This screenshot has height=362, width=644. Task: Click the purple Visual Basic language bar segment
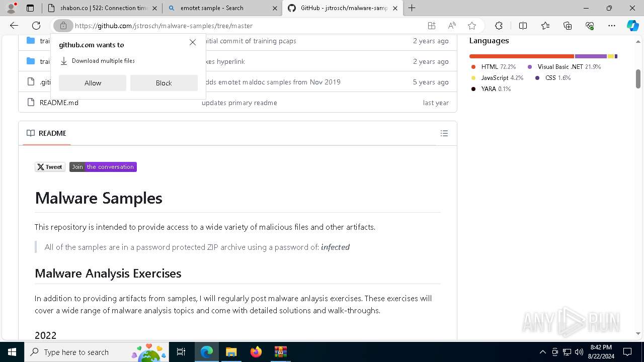(591, 56)
